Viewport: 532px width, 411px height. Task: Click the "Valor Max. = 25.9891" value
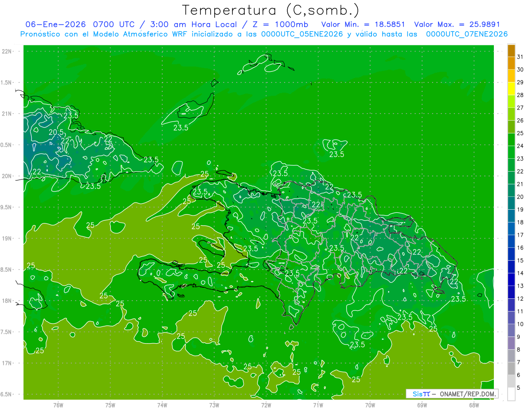[x=457, y=24]
